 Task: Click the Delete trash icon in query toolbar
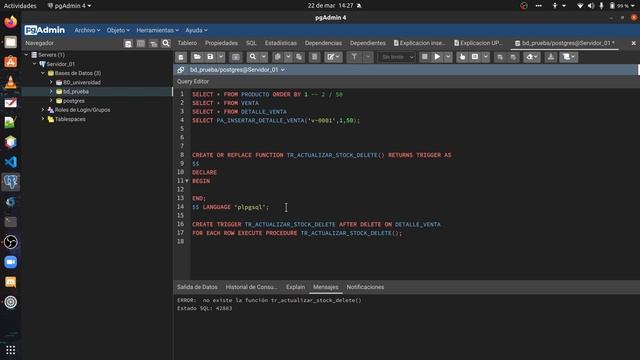314,57
